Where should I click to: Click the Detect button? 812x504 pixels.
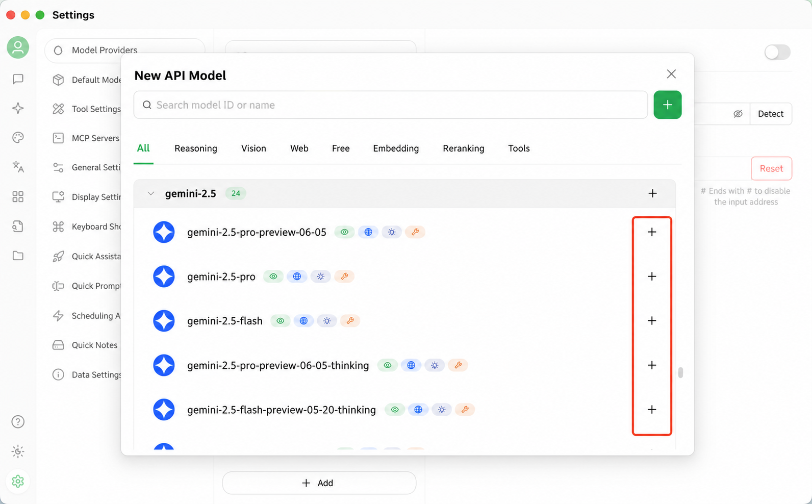(x=771, y=114)
